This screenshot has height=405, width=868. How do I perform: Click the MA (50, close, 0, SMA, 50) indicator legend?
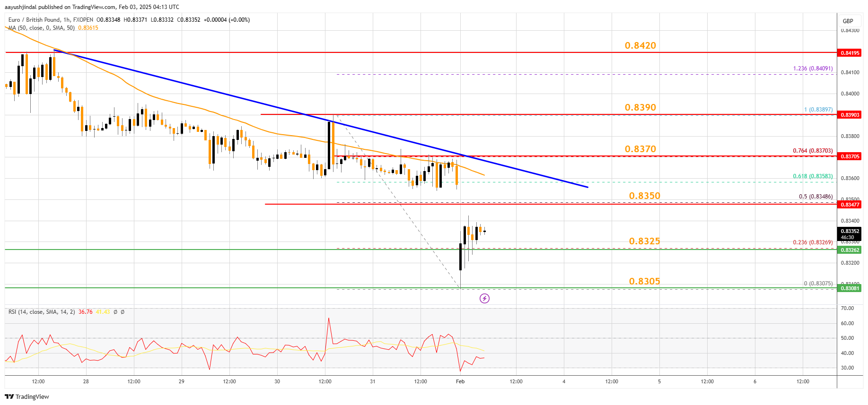pyautogui.click(x=41, y=28)
